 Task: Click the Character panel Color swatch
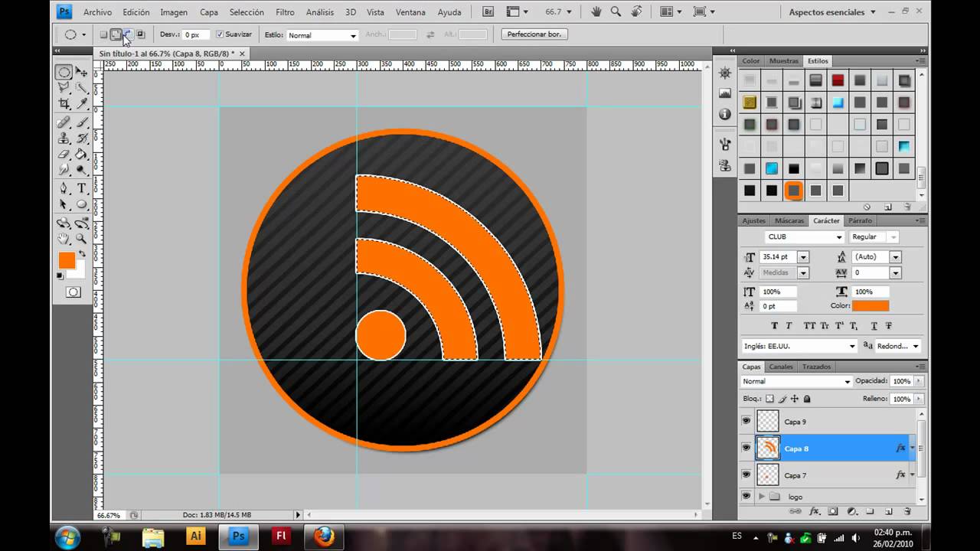tap(871, 305)
